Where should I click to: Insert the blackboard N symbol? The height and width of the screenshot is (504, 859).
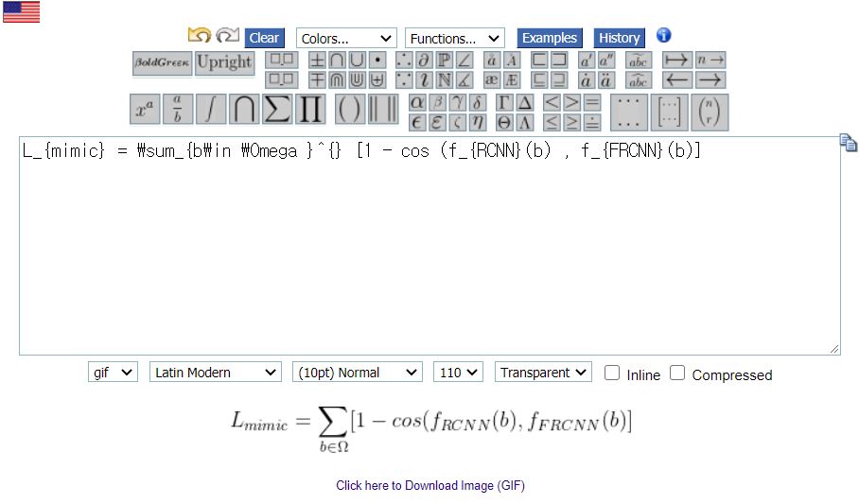click(444, 80)
